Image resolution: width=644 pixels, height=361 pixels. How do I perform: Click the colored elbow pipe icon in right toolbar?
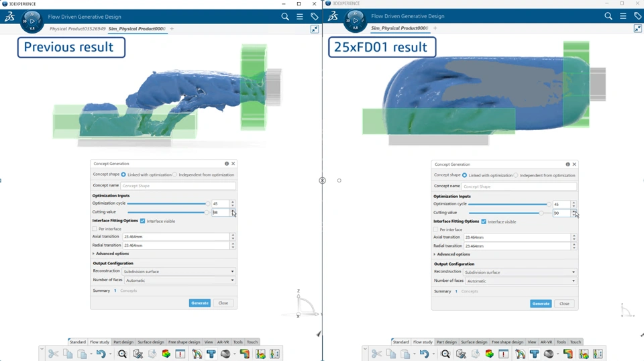[568, 354]
